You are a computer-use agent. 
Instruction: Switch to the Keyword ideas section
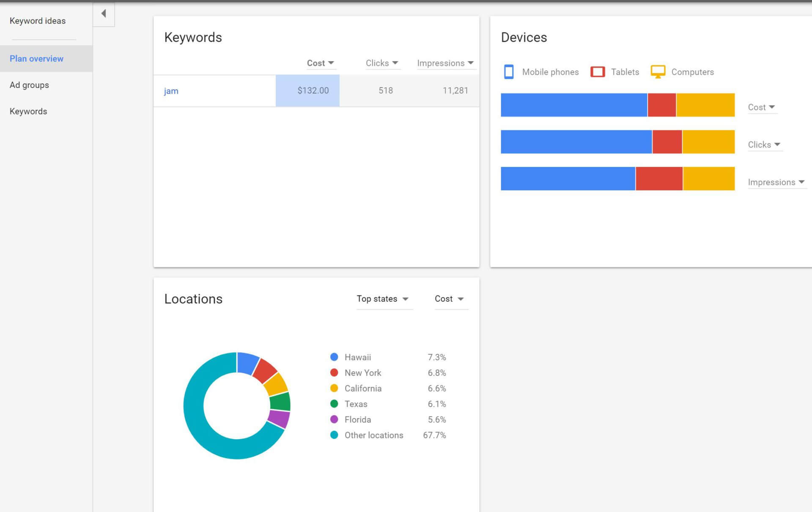37,21
